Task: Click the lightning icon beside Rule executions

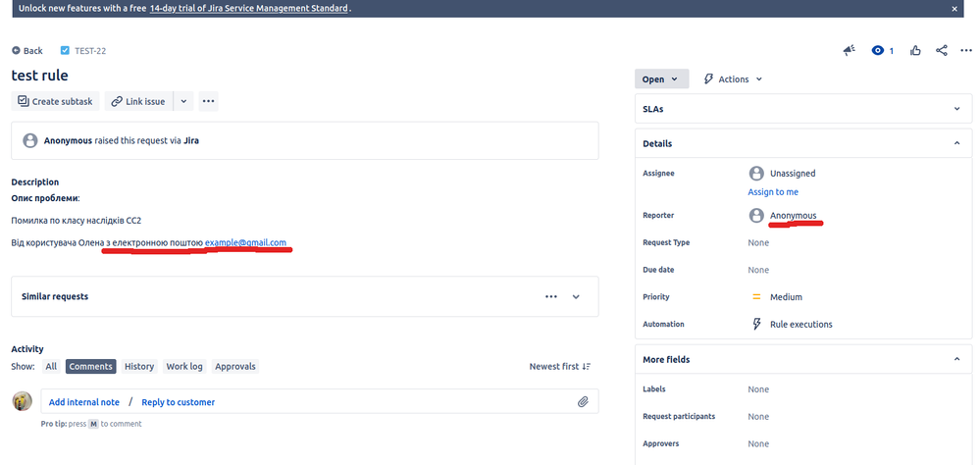Action: coord(756,324)
